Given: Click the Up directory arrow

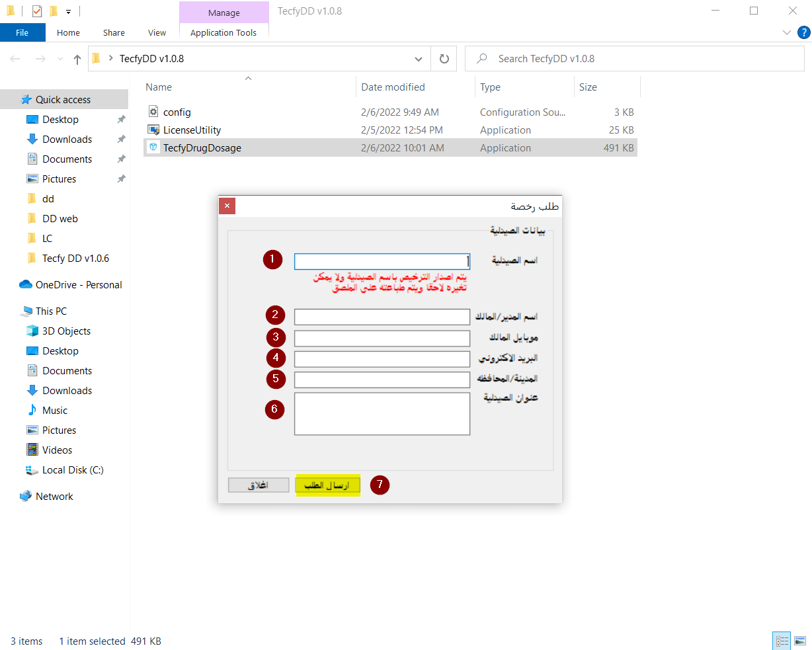Looking at the screenshot, I should pyautogui.click(x=77, y=59).
